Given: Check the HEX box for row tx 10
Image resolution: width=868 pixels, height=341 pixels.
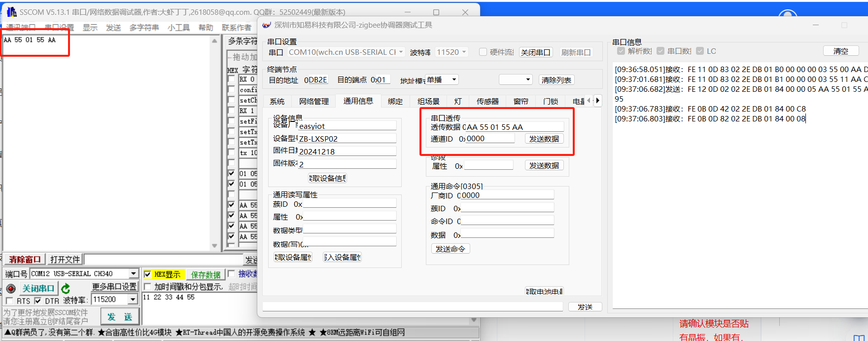Looking at the screenshot, I should [x=231, y=152].
